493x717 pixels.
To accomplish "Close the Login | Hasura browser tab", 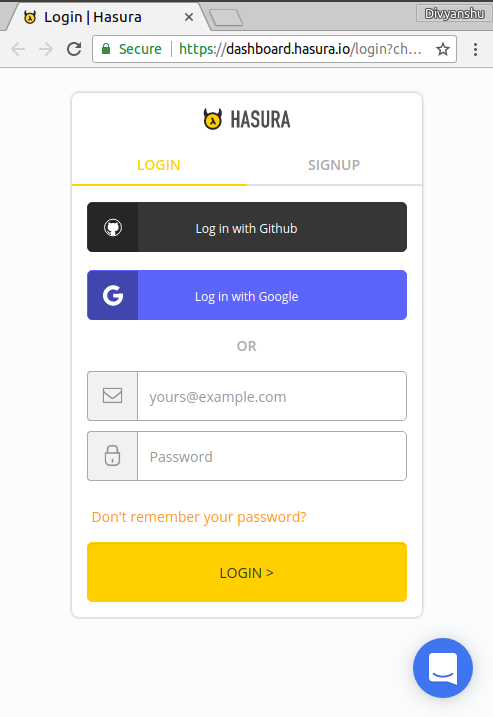I will point(189,17).
